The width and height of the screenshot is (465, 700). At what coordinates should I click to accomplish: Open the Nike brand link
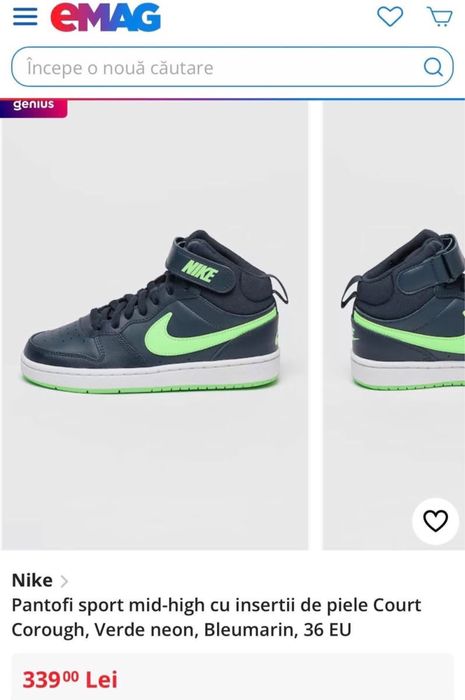point(32,580)
